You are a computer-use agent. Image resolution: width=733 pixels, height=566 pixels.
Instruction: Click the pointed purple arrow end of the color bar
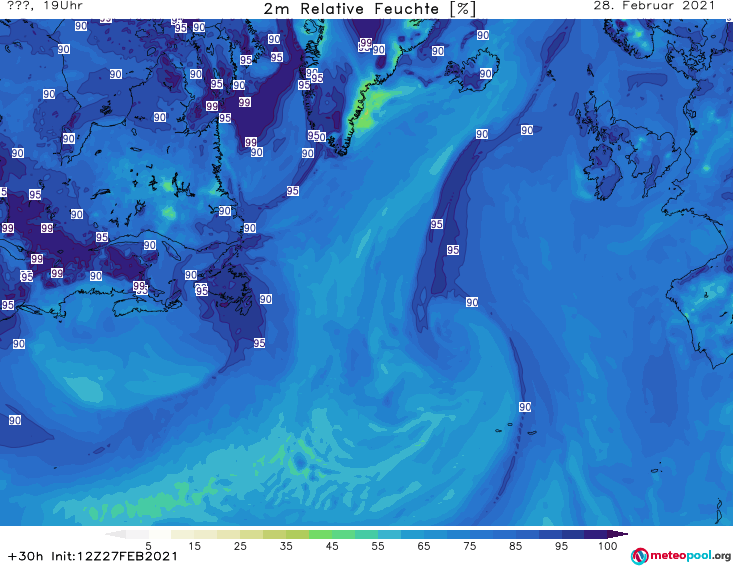618,534
